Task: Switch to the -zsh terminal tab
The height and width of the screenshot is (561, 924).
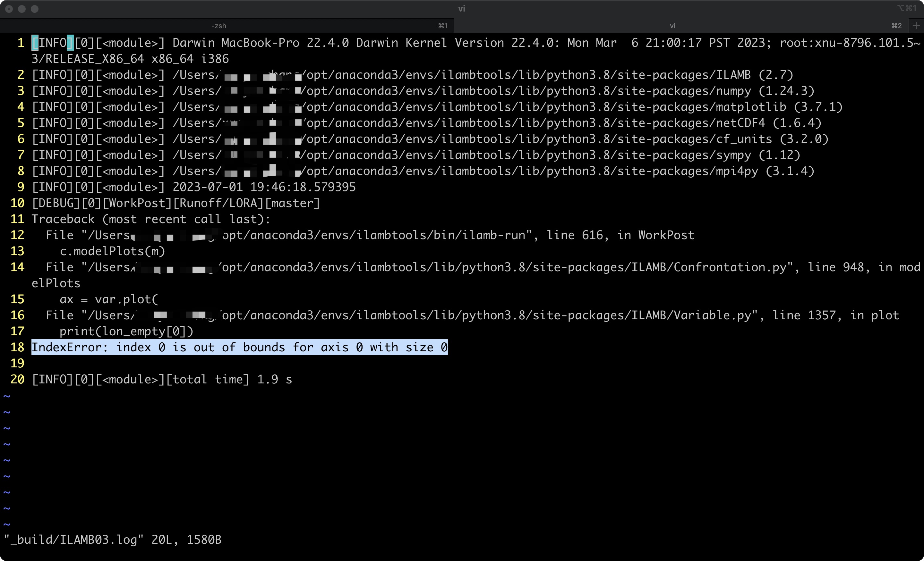Action: [218, 26]
